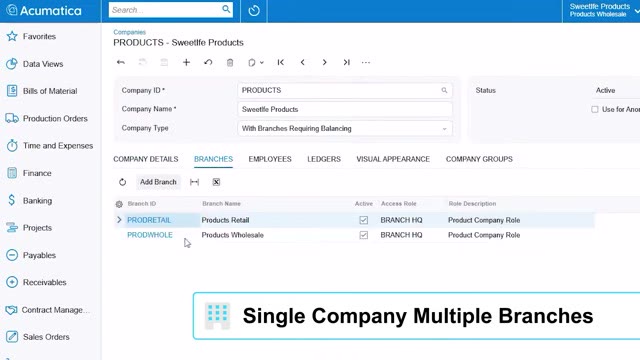Fit columns width icon in grid toolbar

[194, 182]
